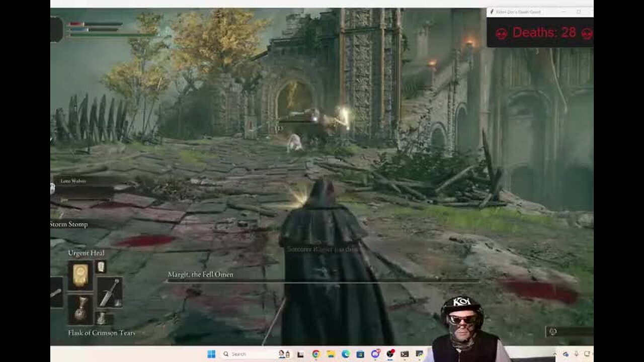644x362 pixels.
Task: Click the left-hand armament slot
Action: point(56,292)
